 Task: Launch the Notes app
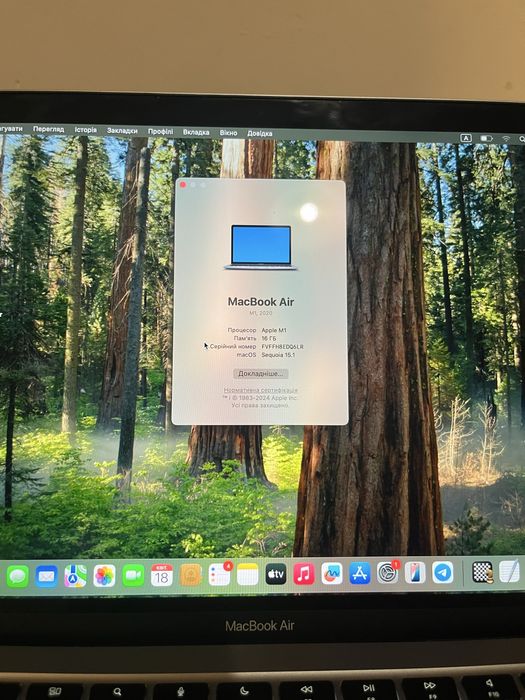(x=248, y=574)
